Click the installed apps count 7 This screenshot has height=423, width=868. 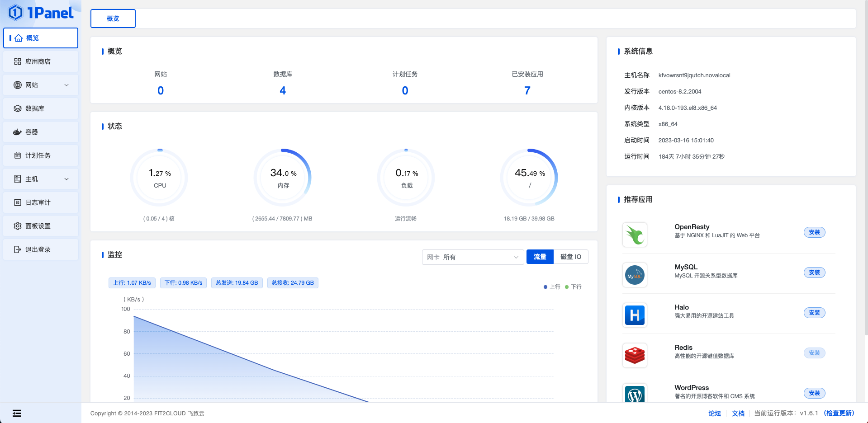(x=527, y=91)
